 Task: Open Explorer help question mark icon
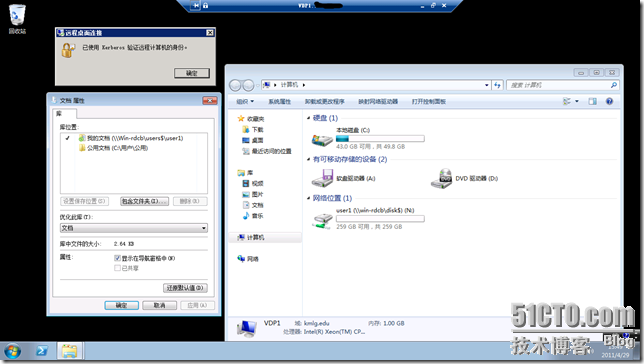click(x=610, y=101)
